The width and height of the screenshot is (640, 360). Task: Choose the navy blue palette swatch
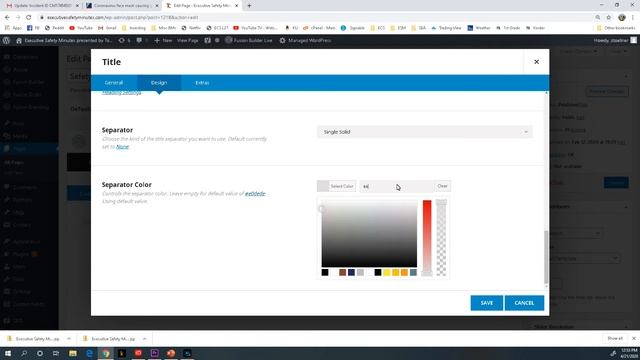(351, 272)
